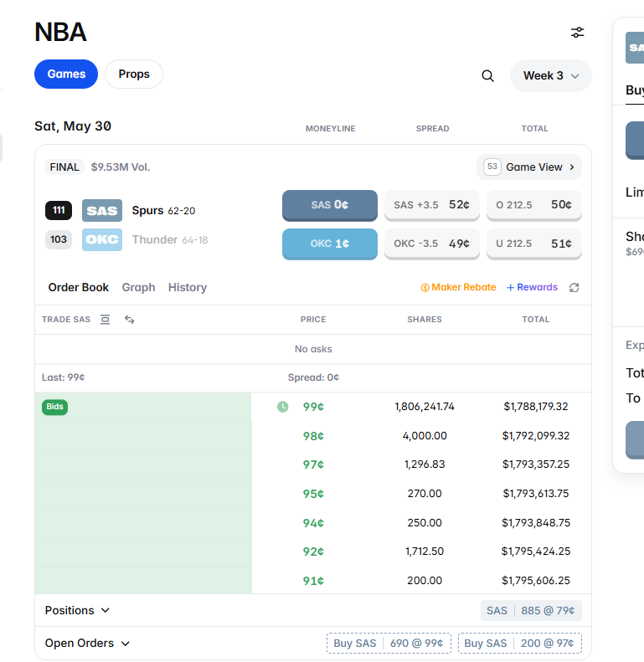644x662 pixels.
Task: Choose SAS +3.5 spread at 52¢
Action: tap(432, 205)
